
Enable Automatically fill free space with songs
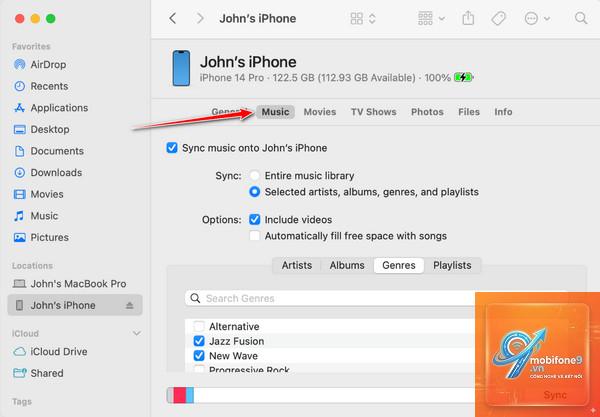254,236
